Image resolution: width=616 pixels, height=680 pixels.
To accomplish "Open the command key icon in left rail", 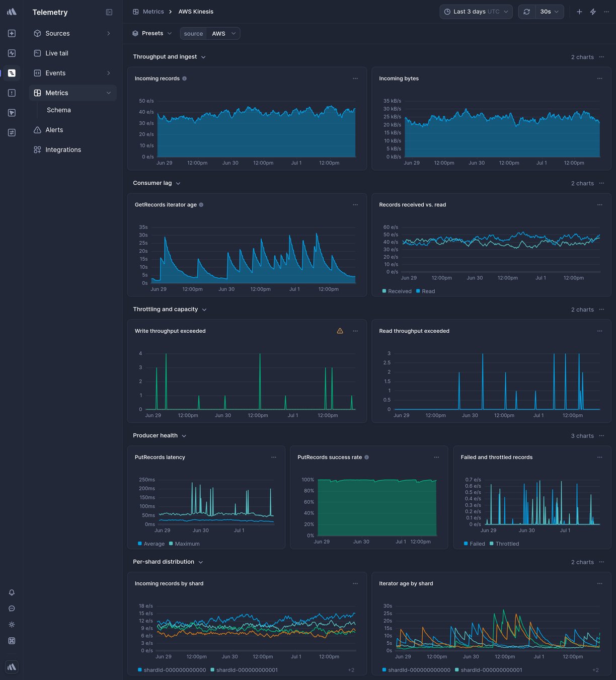I will [x=12, y=641].
